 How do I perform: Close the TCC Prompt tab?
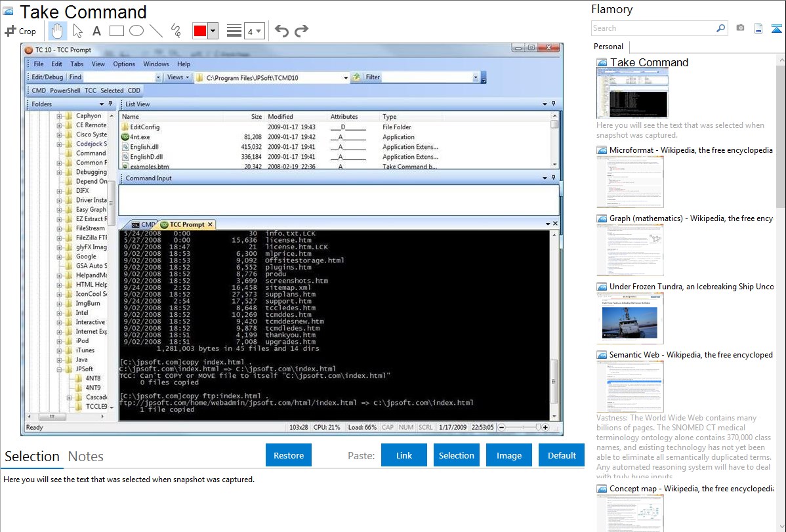(x=211, y=224)
